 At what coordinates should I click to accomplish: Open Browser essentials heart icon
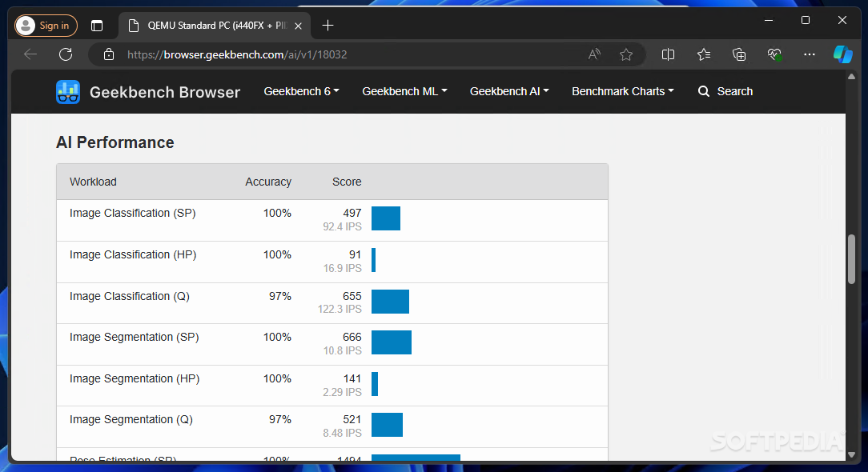(774, 54)
